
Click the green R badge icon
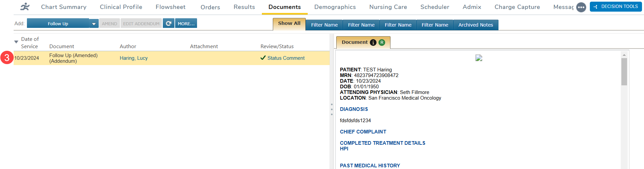click(382, 42)
